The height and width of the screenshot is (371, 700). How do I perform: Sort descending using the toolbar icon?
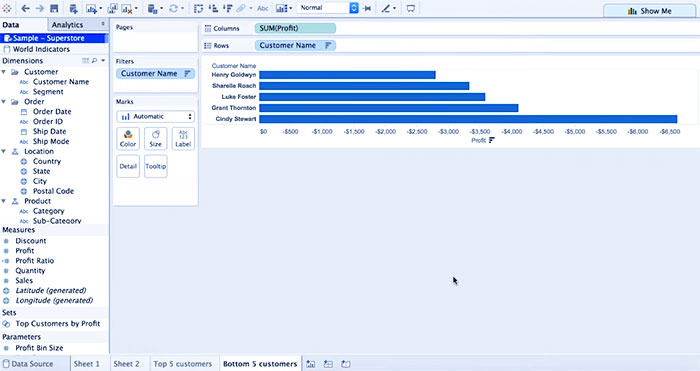click(228, 8)
